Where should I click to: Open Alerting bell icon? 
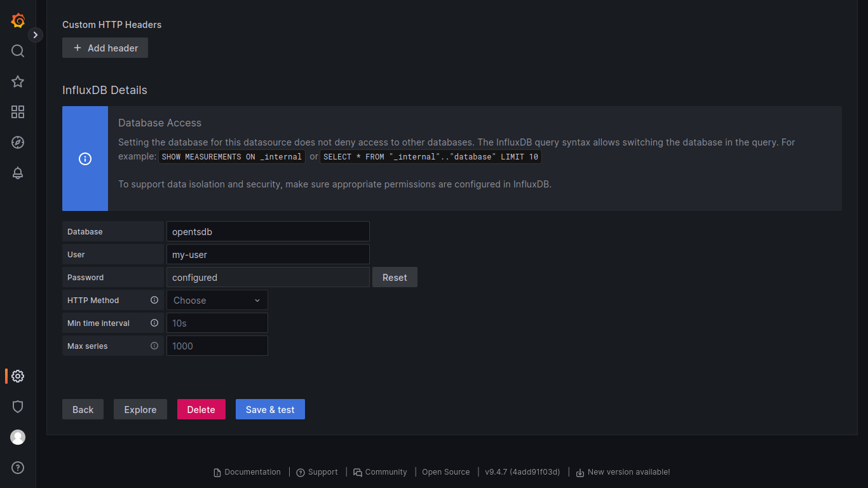[18, 173]
